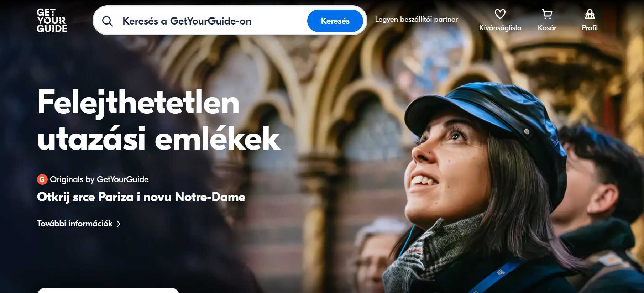
Task: Open 'Otkrij srce Pariza i novu Notre-Dame'
Action: point(141,197)
